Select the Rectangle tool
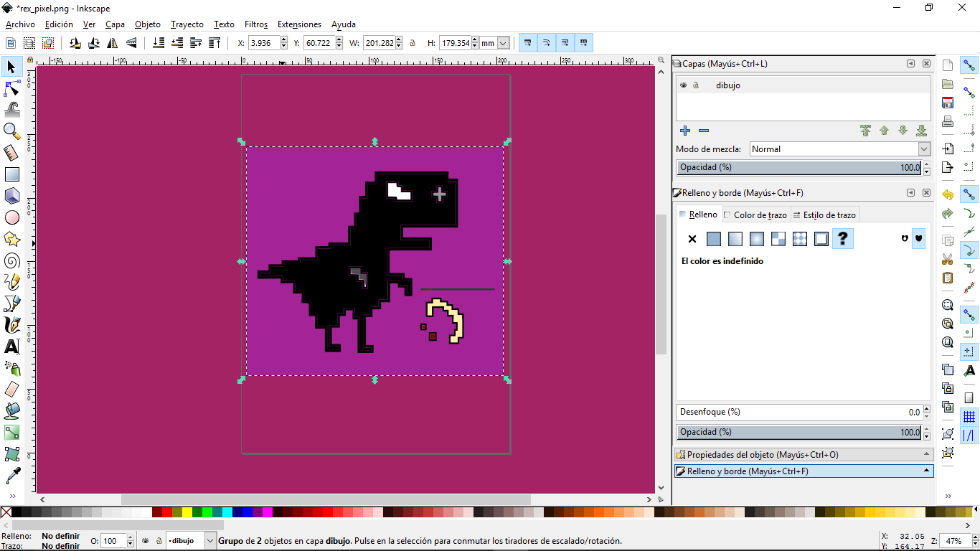 tap(11, 174)
